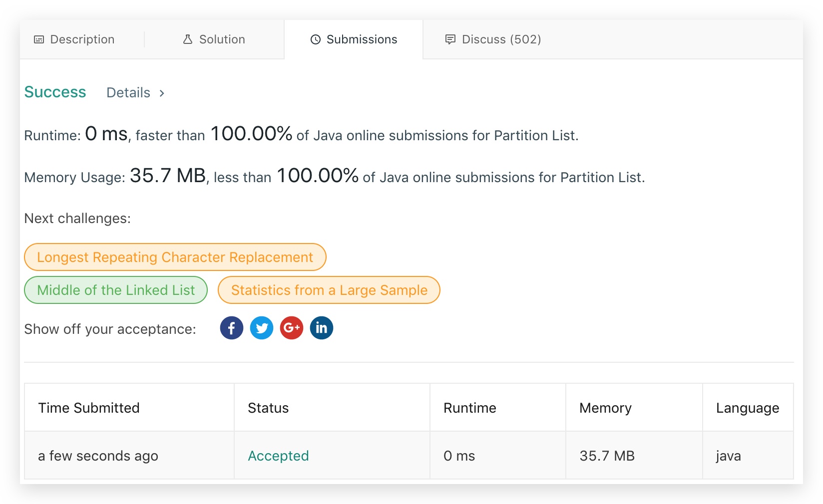This screenshot has height=504, width=823.
Task: Click the Discuss chat bubble icon
Action: (x=450, y=39)
